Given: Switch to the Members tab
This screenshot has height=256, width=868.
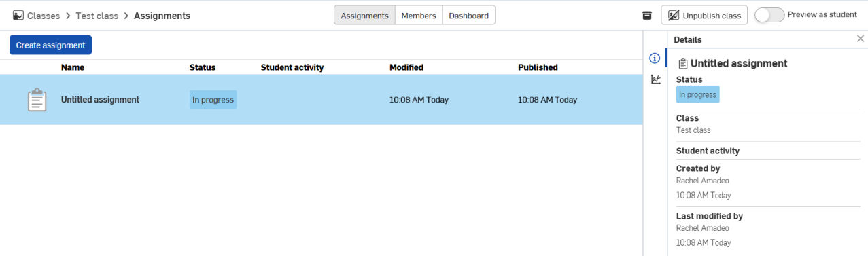Looking at the screenshot, I should coord(419,16).
